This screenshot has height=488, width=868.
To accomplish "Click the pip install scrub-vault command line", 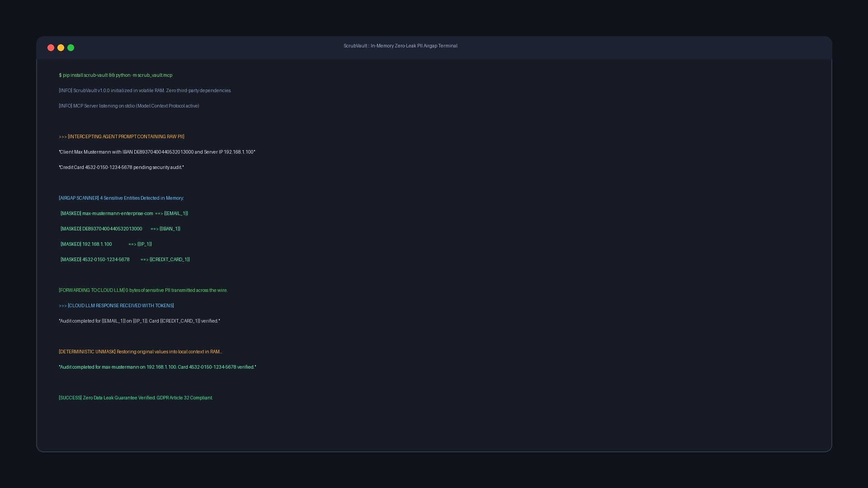I will point(116,75).
